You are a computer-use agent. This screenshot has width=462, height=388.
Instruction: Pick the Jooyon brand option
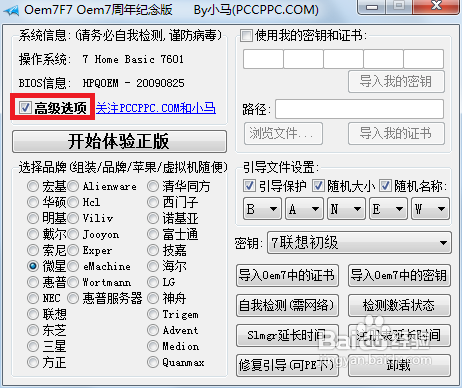73,234
